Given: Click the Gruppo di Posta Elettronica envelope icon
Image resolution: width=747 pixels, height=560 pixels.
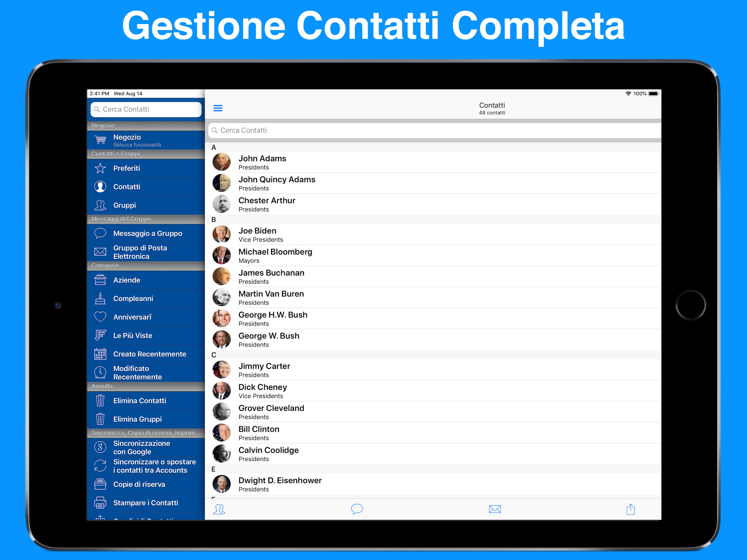Looking at the screenshot, I should (100, 252).
